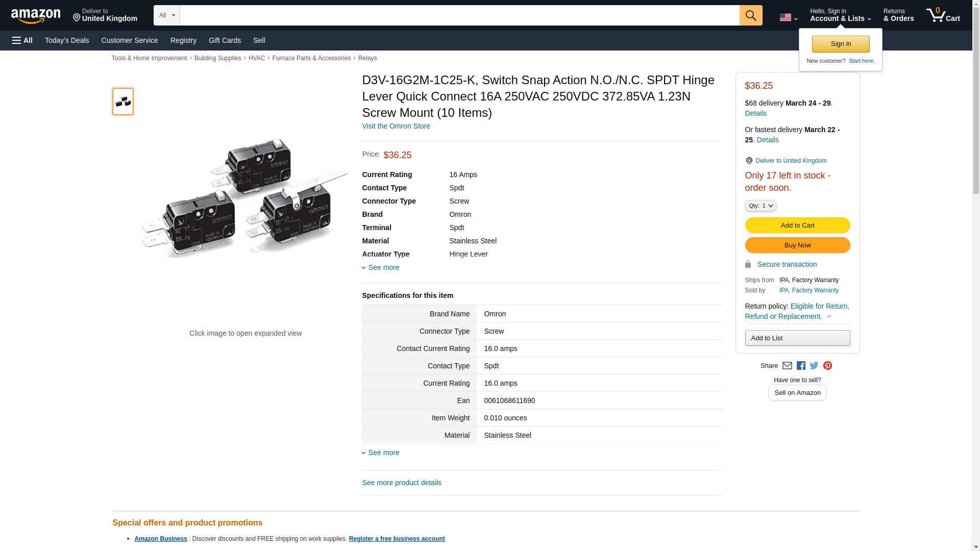Go to Gift Cards nav item
Viewport: 980px width, 551px height.
point(225,40)
